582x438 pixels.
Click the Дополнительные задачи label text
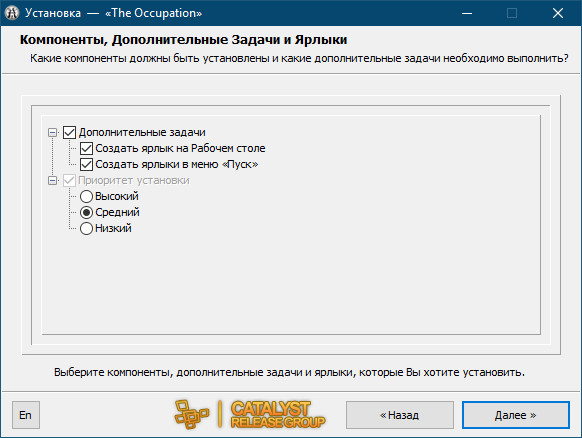tap(142, 133)
